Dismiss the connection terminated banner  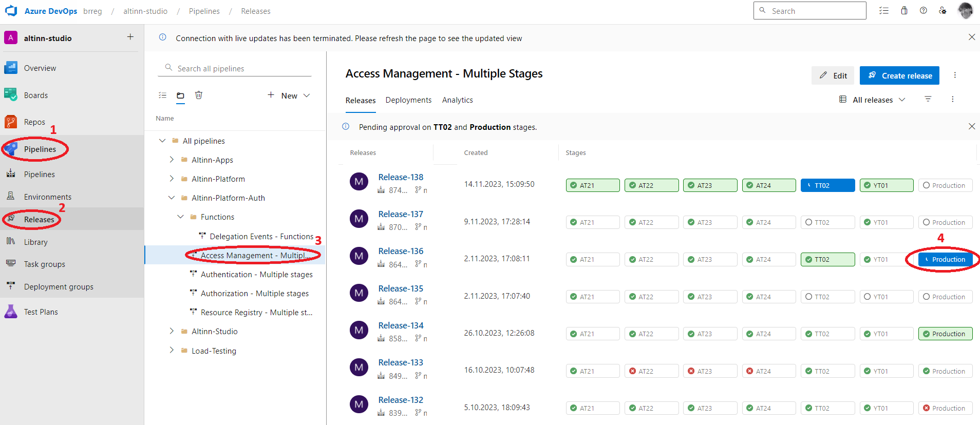pos(972,37)
